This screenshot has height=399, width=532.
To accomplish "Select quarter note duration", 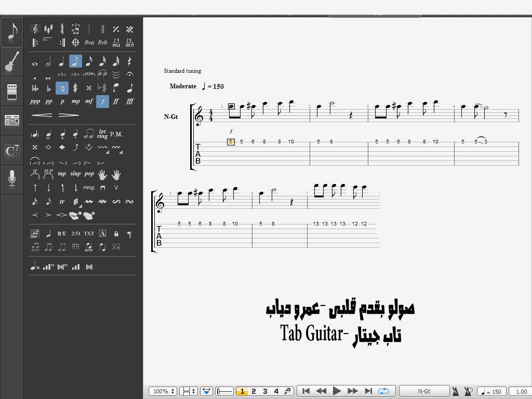I will (61, 61).
